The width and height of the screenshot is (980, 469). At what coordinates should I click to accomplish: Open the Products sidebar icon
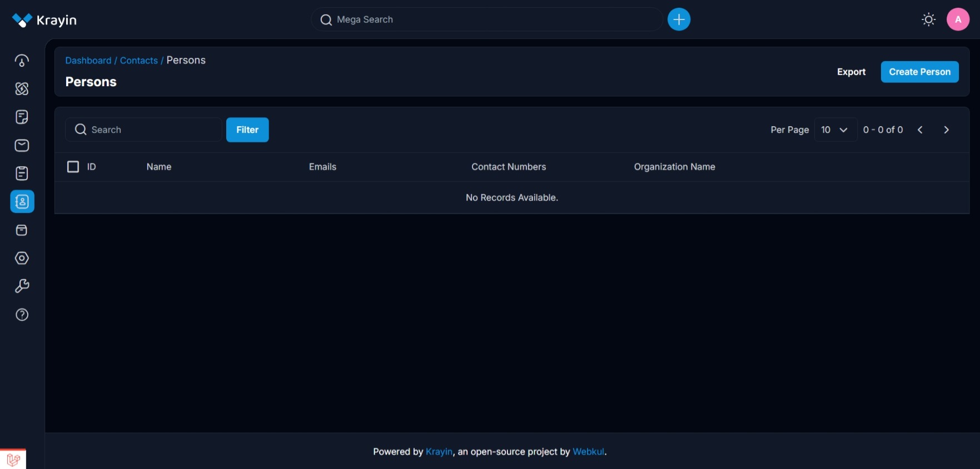click(x=22, y=230)
